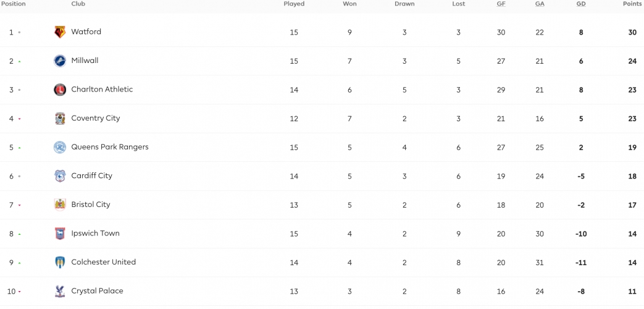This screenshot has height=309, width=644.
Task: Open the Colchester United name link
Action: [x=104, y=262]
